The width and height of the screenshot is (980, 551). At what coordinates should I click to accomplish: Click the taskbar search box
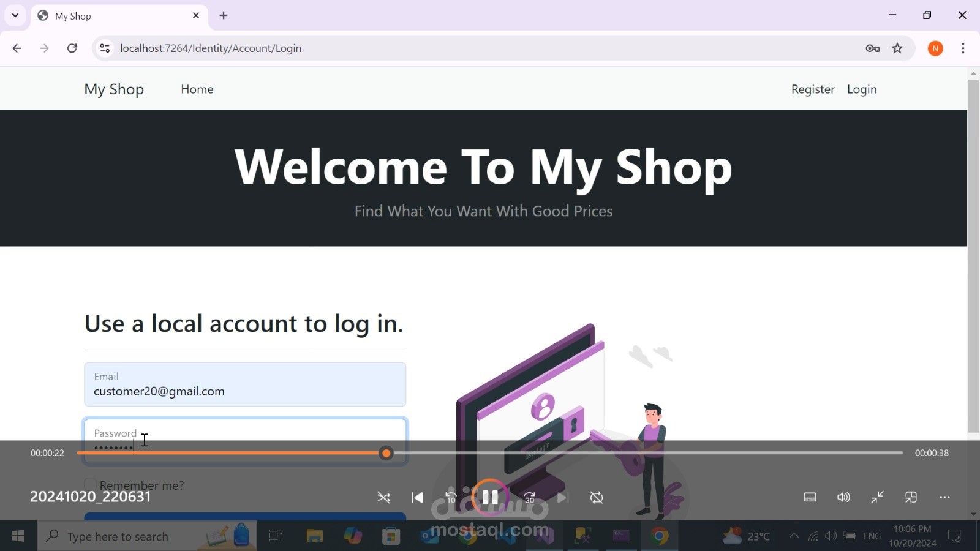click(147, 536)
